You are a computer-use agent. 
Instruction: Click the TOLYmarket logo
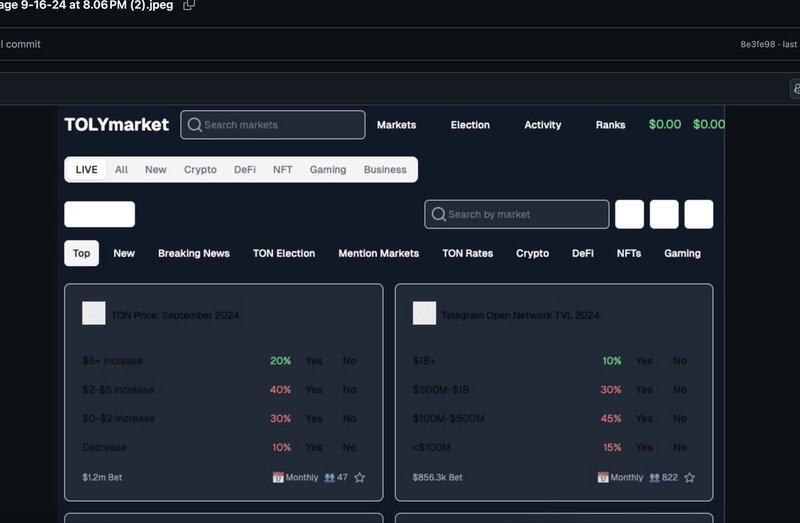coord(116,125)
